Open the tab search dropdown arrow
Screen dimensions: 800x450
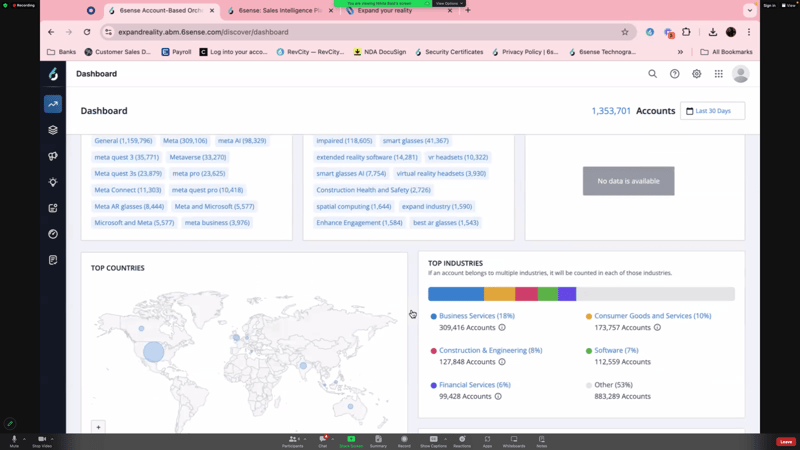click(749, 10)
